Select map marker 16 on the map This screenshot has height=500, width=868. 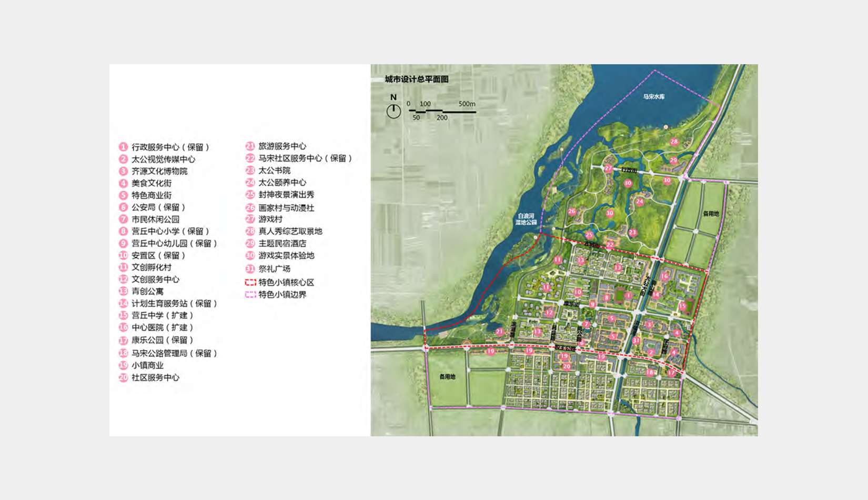[x=664, y=276]
